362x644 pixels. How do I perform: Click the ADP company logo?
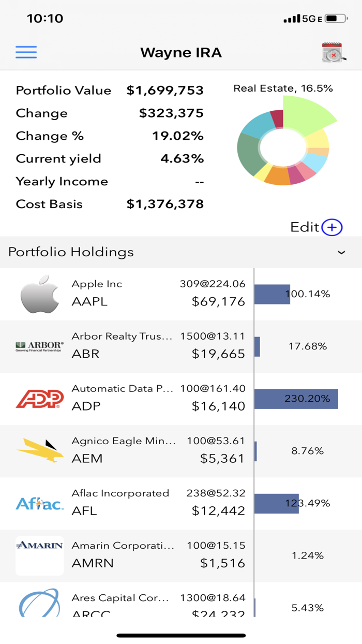click(39, 398)
